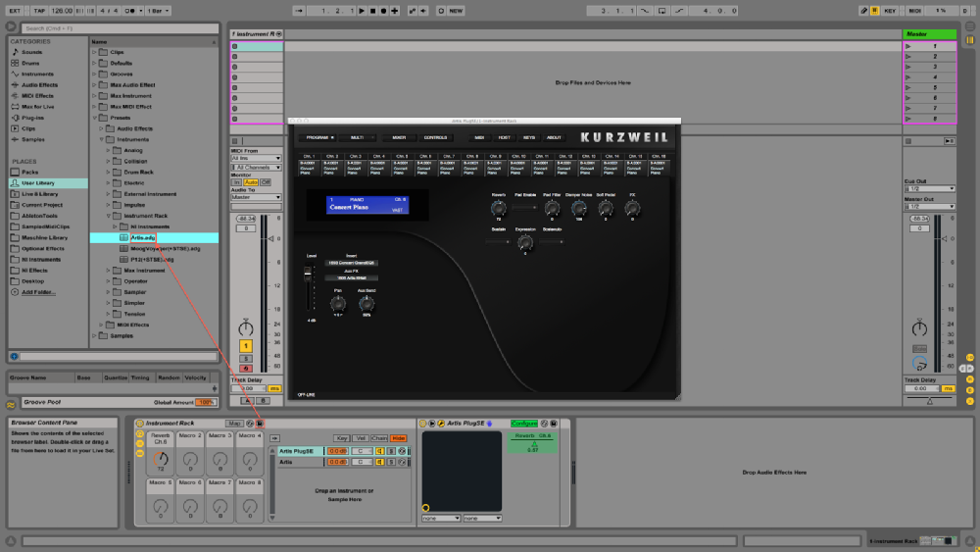Click the Concert Piano program display
The width and height of the screenshot is (980, 552).
(x=367, y=204)
